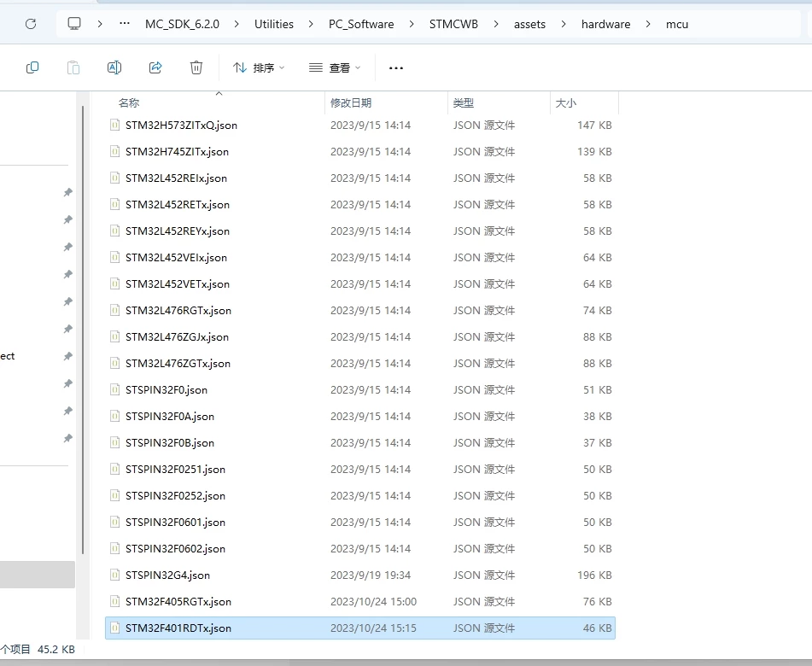812x666 pixels.
Task: Select file STM32L476ZGJx.json
Action: [360, 336]
